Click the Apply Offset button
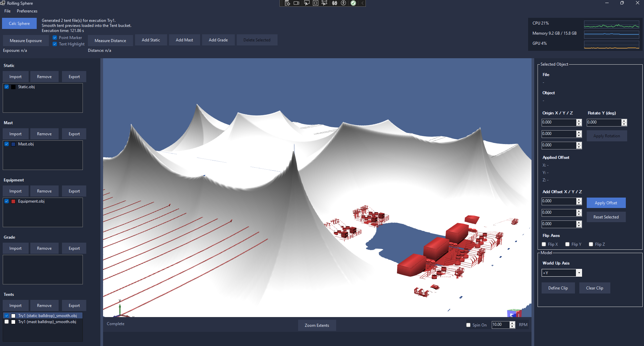Viewport: 644px width, 346px height. (606, 203)
